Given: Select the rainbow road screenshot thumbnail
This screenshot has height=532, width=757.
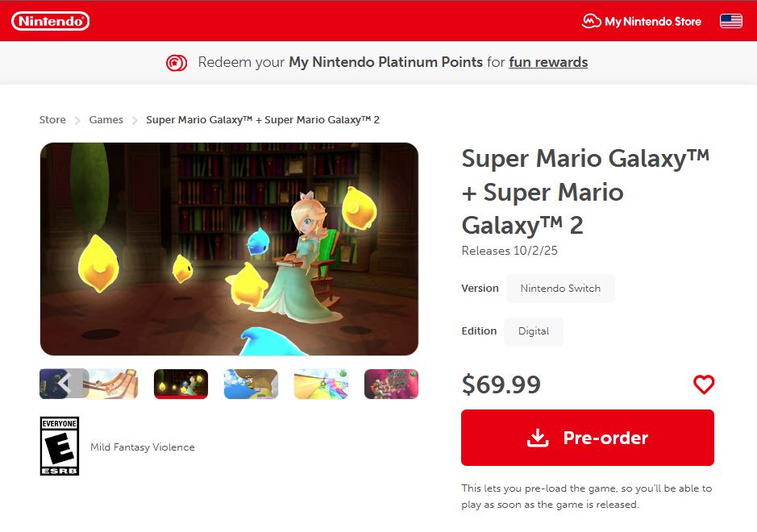Looking at the screenshot, I should tap(321, 384).
